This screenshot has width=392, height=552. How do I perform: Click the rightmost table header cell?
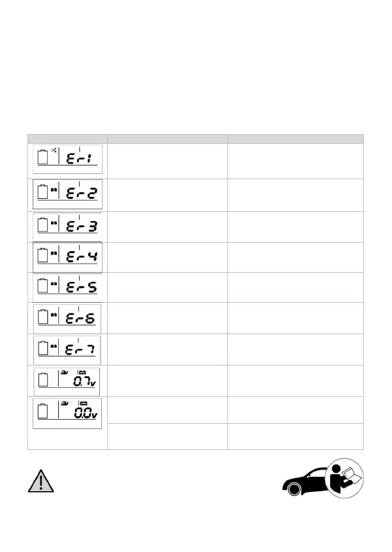pyautogui.click(x=295, y=139)
